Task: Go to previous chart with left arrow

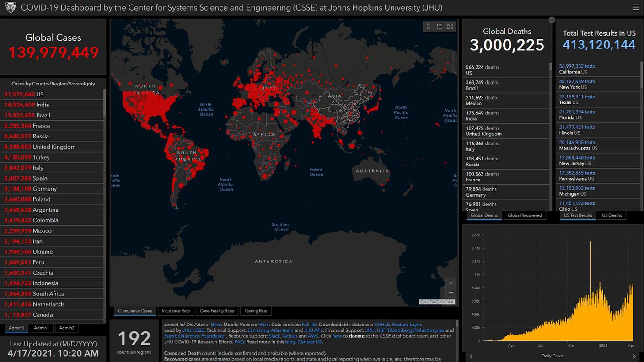Action: (x=471, y=356)
